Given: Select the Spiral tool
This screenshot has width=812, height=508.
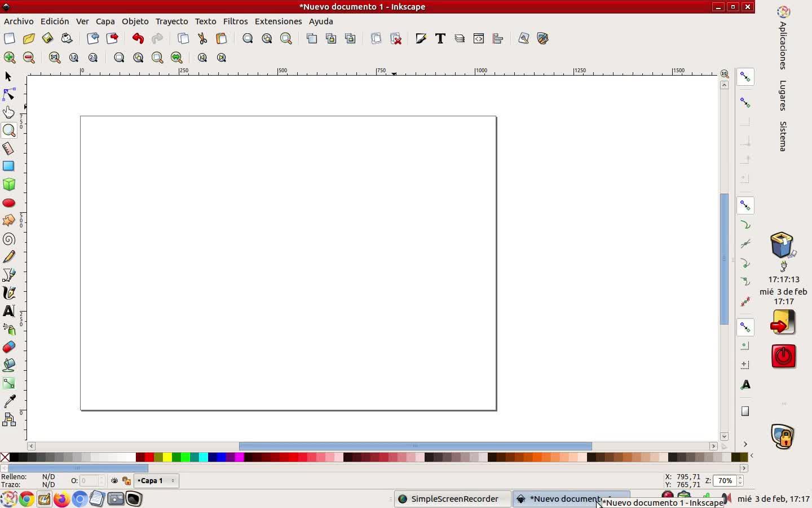Looking at the screenshot, I should (8, 239).
